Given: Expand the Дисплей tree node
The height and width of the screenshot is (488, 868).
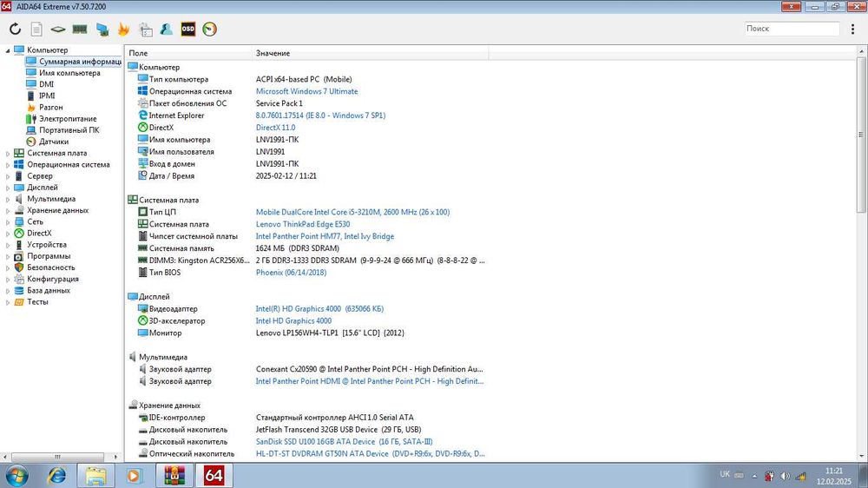Looking at the screenshot, I should (8, 188).
